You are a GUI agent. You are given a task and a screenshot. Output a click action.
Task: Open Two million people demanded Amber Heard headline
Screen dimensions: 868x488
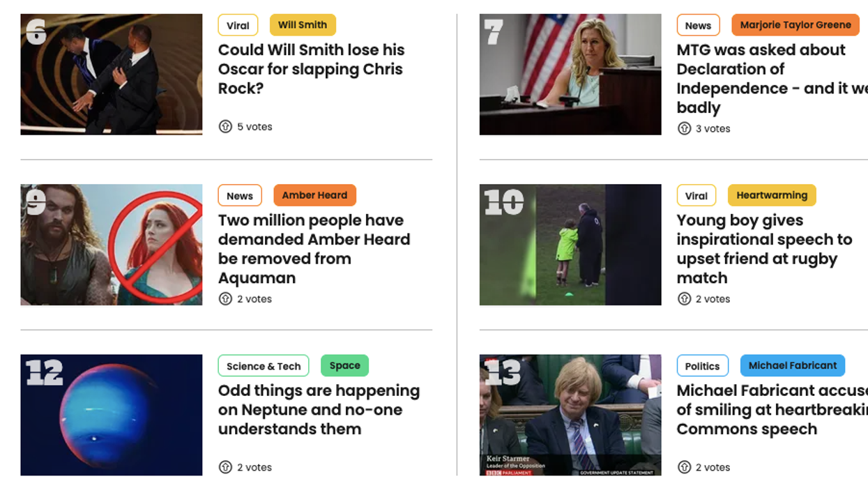314,249
